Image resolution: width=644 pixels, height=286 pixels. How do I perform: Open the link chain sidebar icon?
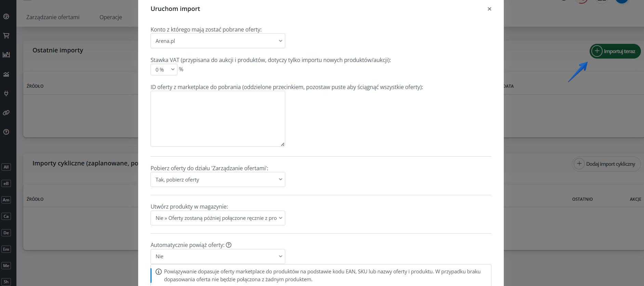(6, 113)
